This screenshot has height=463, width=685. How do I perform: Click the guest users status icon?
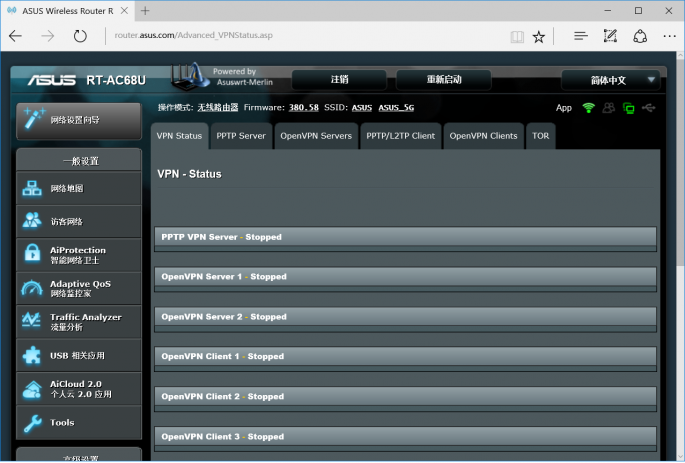(x=609, y=108)
